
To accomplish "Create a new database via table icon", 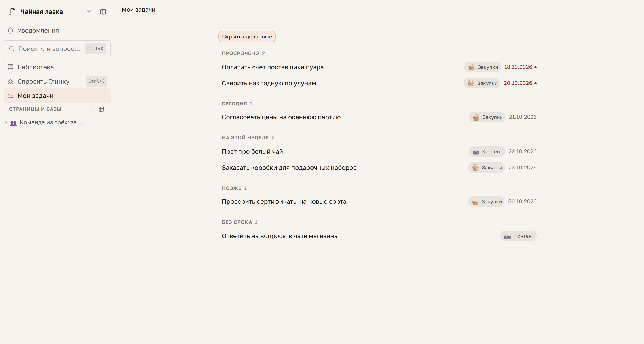I will (x=101, y=109).
